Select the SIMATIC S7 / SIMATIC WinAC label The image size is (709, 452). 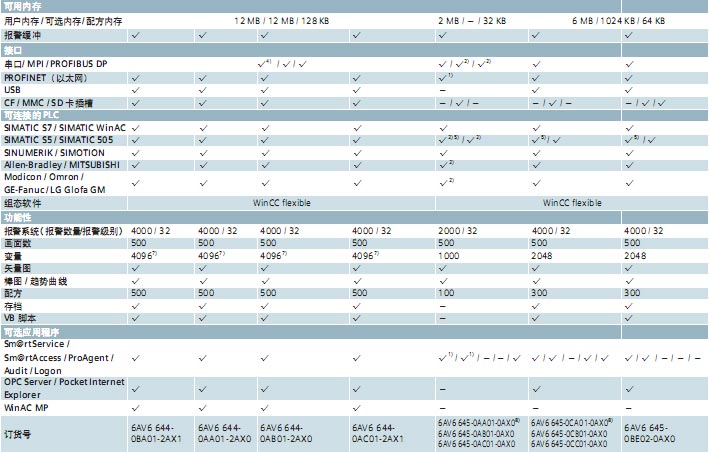tap(65, 128)
